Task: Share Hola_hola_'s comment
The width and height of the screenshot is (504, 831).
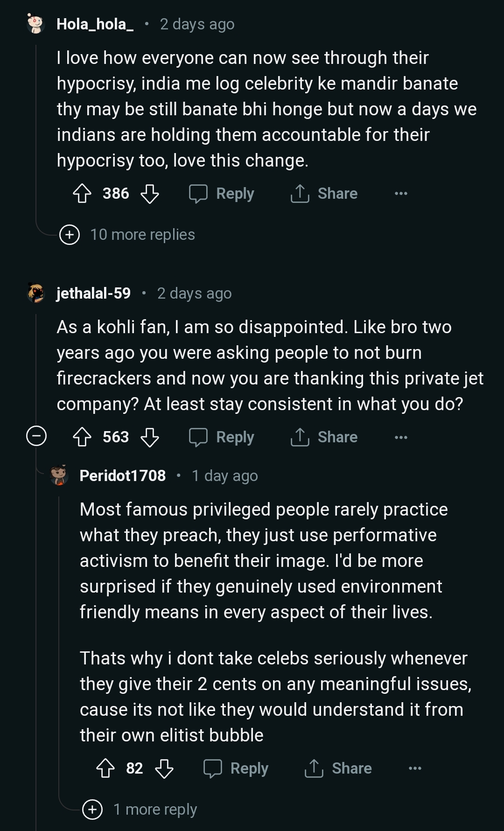Action: (324, 194)
